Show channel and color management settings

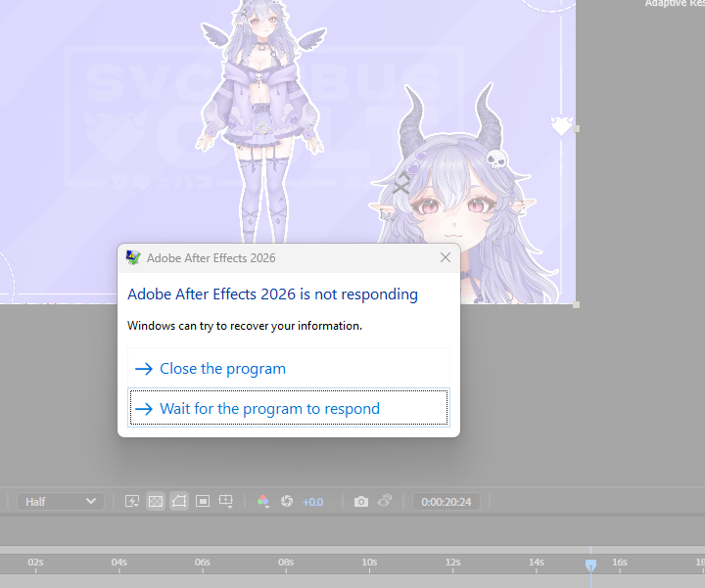(263, 501)
